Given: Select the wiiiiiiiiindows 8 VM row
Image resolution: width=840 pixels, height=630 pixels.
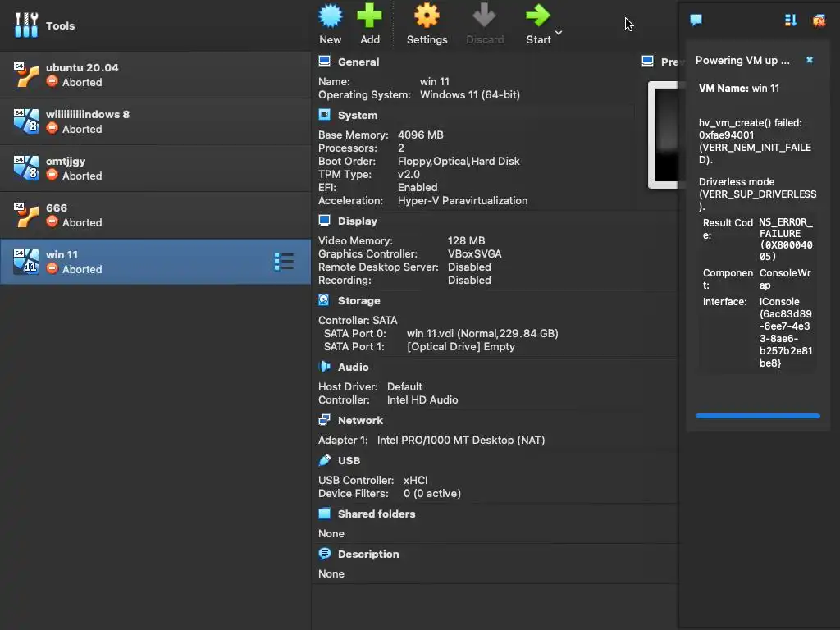Looking at the screenshot, I should [155, 121].
